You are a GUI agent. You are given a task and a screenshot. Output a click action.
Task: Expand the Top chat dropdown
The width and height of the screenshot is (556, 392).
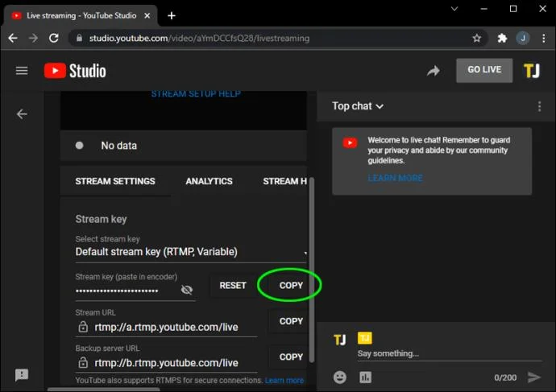358,106
